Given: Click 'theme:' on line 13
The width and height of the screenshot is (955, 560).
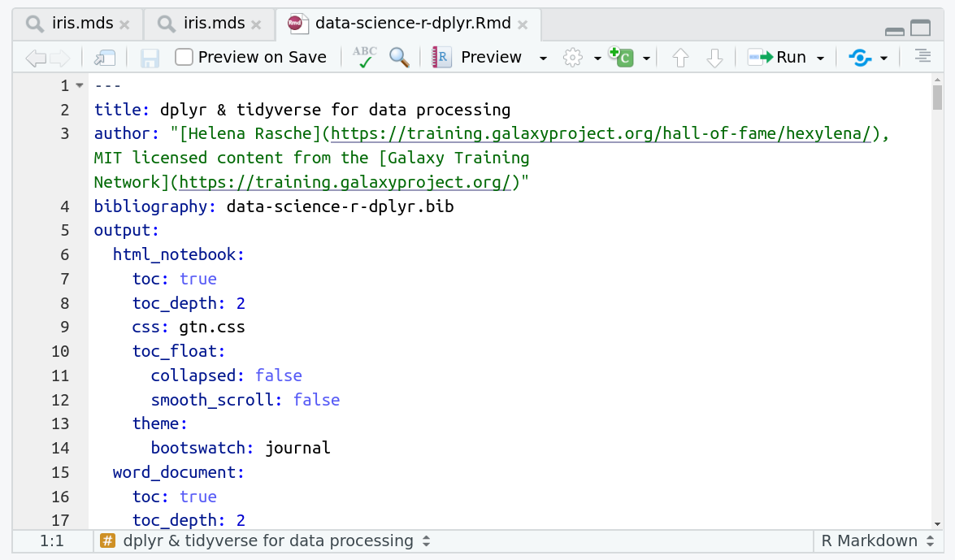Looking at the screenshot, I should (x=160, y=423).
